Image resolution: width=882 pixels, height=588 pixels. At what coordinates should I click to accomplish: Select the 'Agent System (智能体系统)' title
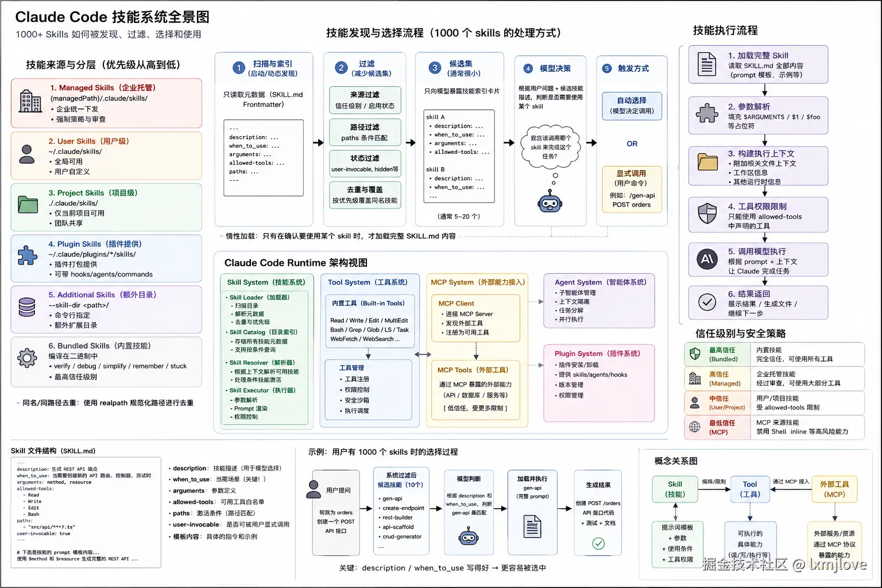(601, 283)
